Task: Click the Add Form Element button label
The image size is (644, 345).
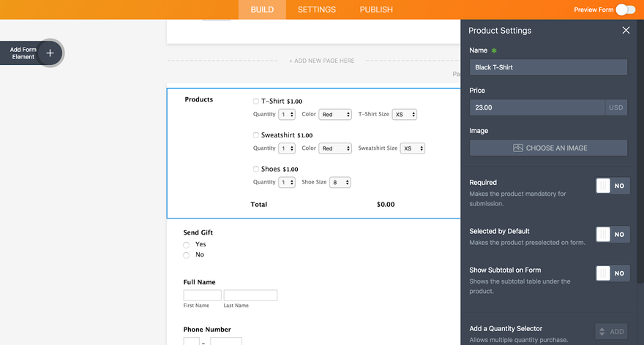Action: [23, 53]
